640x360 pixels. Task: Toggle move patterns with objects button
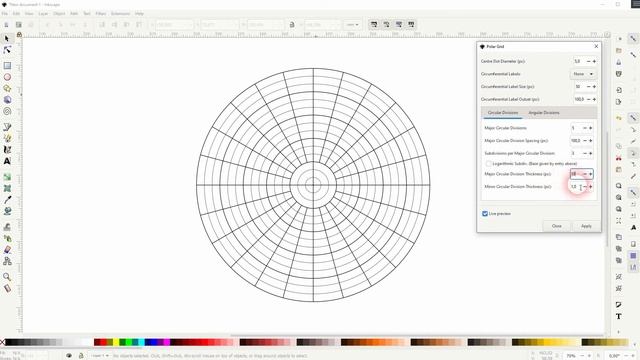click(411, 24)
